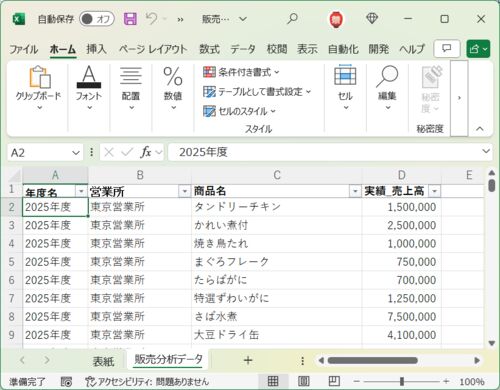The image size is (500, 390).
Task: Switch to the 挿入 tab
Action: point(96,49)
